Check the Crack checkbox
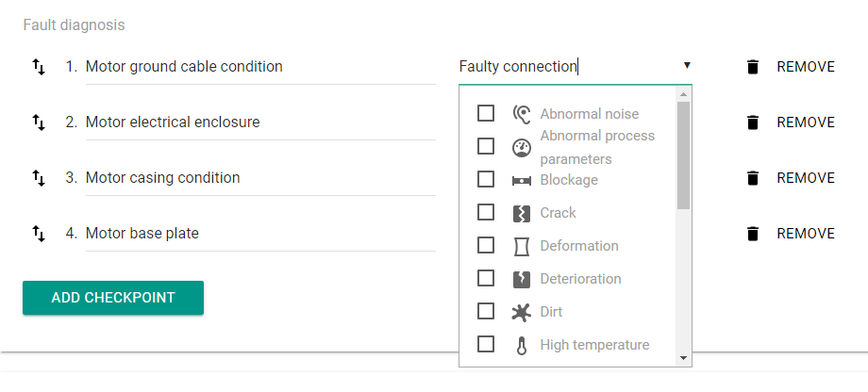The width and height of the screenshot is (868, 392). [x=486, y=212]
